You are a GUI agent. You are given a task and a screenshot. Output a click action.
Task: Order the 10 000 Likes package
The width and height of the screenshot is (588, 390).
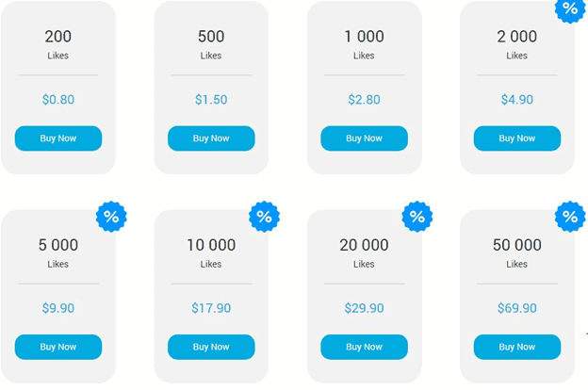[211, 347]
